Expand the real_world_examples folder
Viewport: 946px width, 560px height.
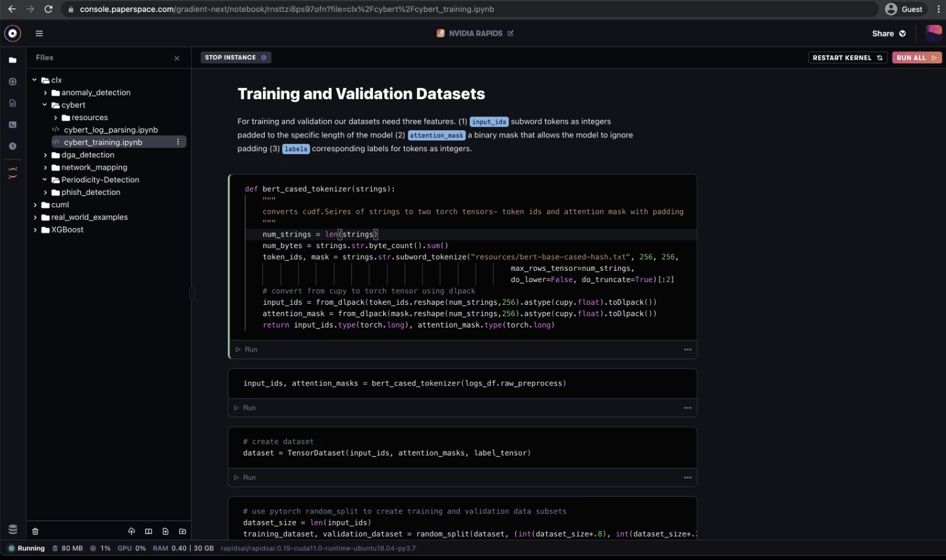[35, 218]
